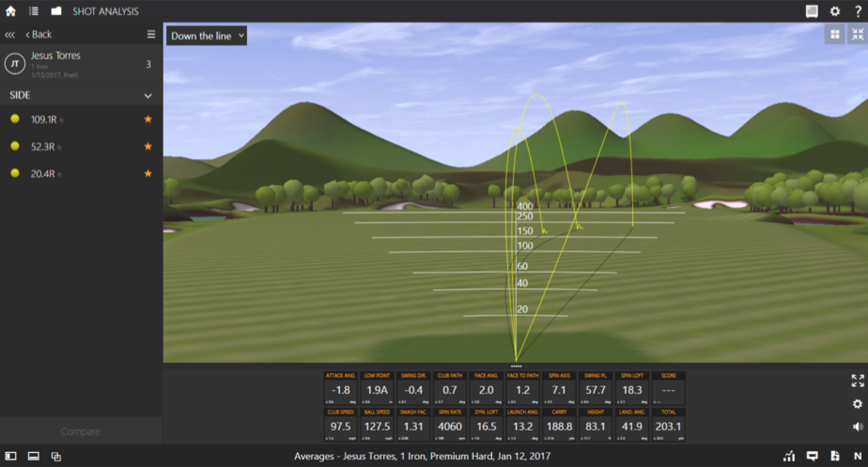Select the Jesus Torres session row
This screenshot has height=467, width=868.
(x=81, y=64)
